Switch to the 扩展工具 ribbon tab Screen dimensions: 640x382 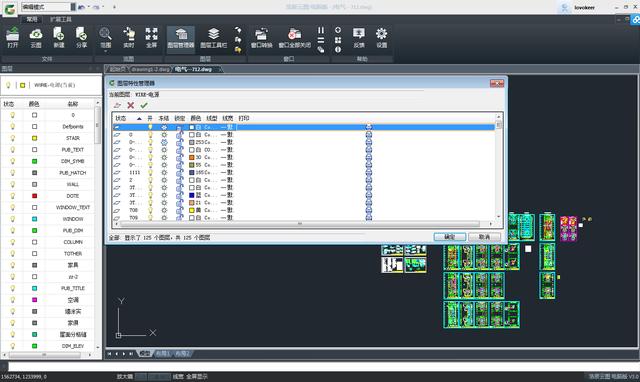(60, 19)
